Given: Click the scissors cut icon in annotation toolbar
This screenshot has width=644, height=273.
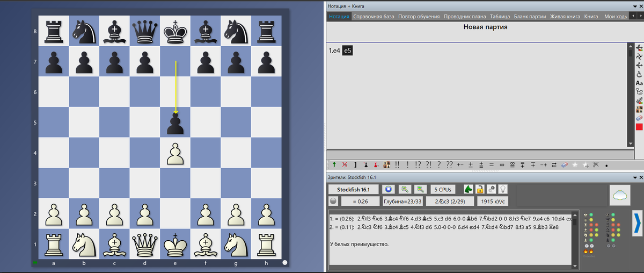Looking at the screenshot, I should click(x=596, y=164).
